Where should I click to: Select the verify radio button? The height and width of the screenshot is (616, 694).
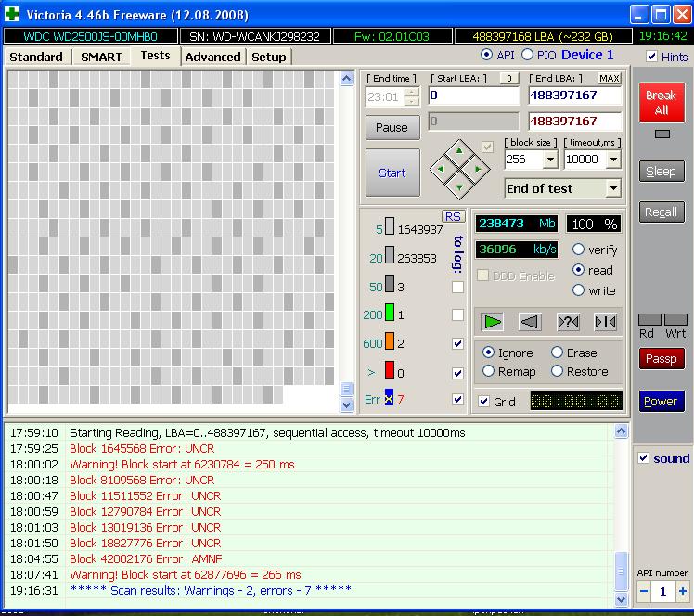(578, 250)
